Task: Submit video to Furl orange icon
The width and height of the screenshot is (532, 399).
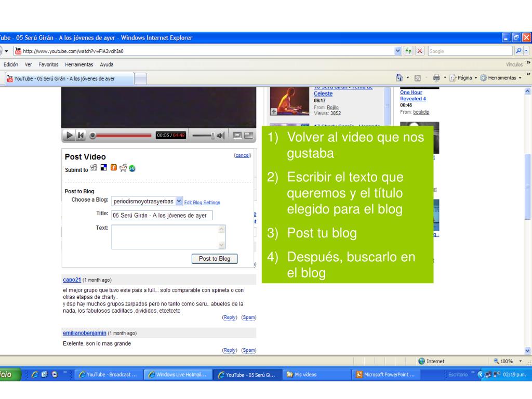Action: tap(114, 167)
